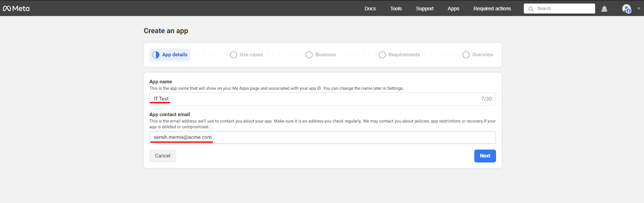This screenshot has height=203, width=644.
Task: Open Required actions
Action: pyautogui.click(x=492, y=8)
